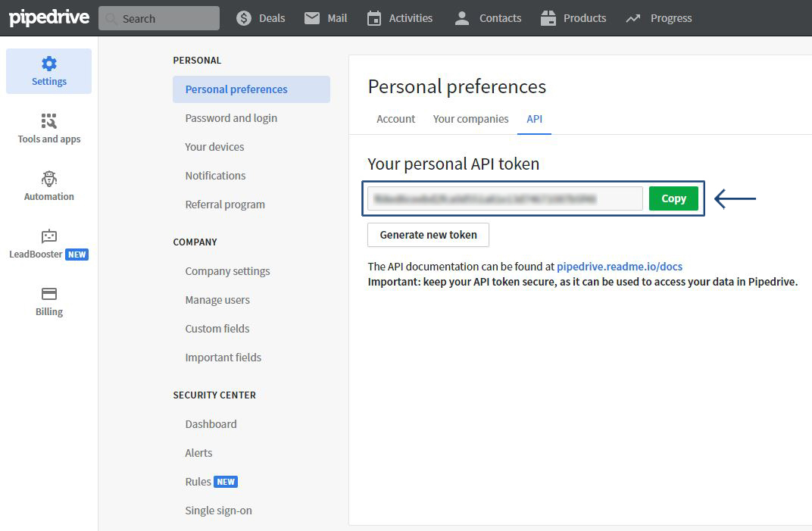The width and height of the screenshot is (812, 531).
Task: Click the NEW badge beside LeadBooster
Action: (77, 255)
